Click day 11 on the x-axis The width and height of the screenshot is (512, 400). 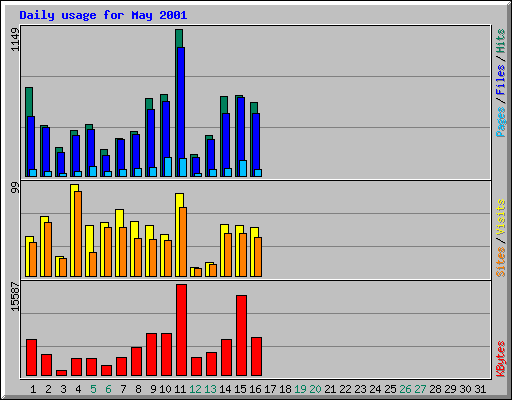(180, 389)
